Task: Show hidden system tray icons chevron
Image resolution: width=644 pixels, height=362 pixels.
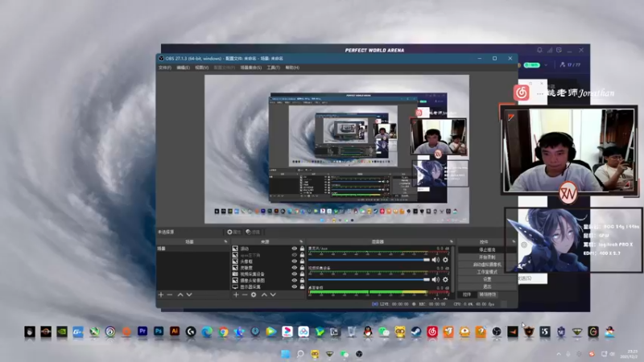Action: pos(558,354)
